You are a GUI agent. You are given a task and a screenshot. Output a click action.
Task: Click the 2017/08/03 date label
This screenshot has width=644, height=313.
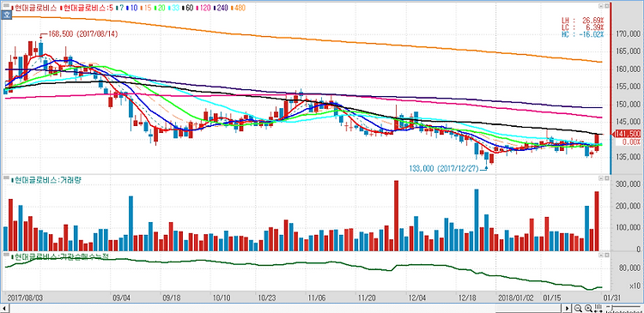coord(24,297)
